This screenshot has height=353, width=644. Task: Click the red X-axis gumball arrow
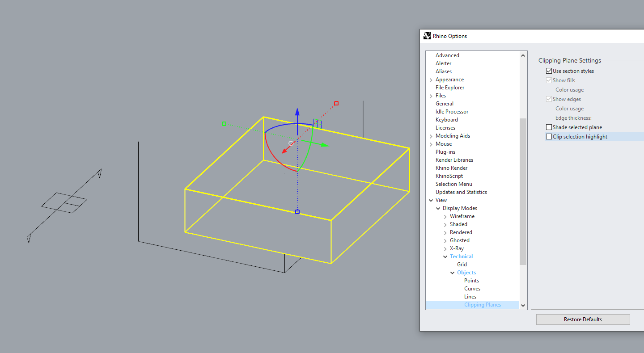pyautogui.click(x=284, y=151)
